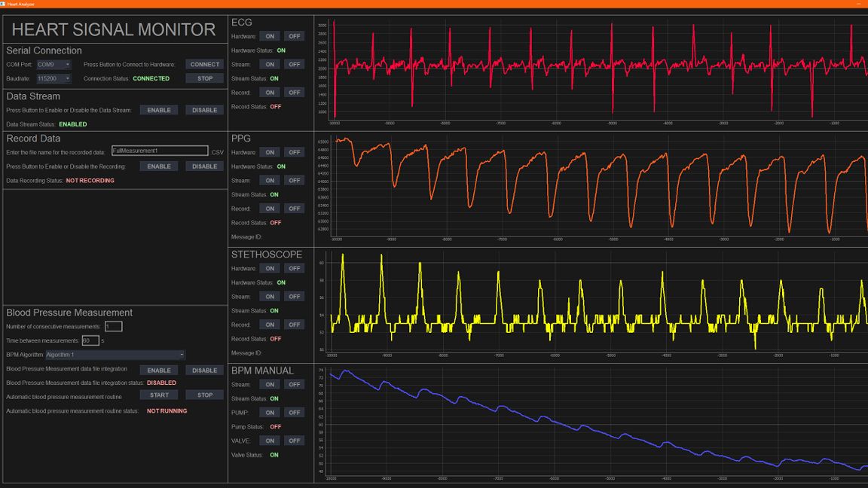Start the automatic blood pressure measurement routine
The height and width of the screenshot is (488, 868).
click(159, 395)
